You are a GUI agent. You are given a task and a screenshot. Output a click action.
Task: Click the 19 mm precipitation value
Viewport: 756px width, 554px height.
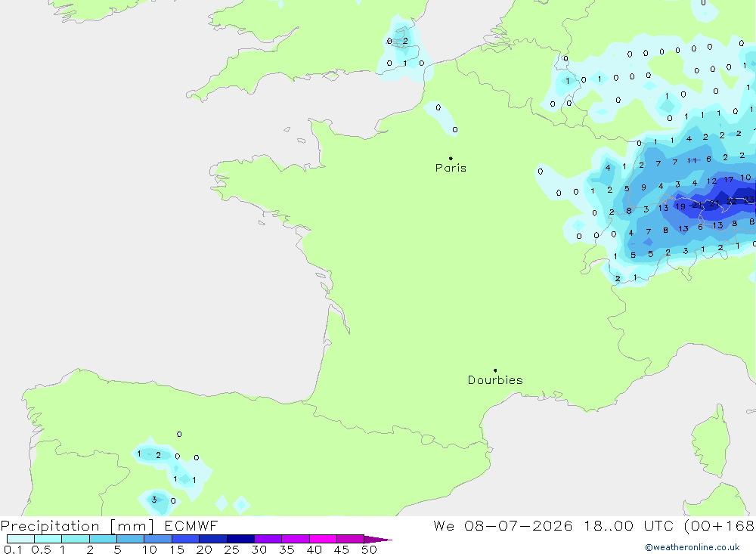(x=680, y=206)
